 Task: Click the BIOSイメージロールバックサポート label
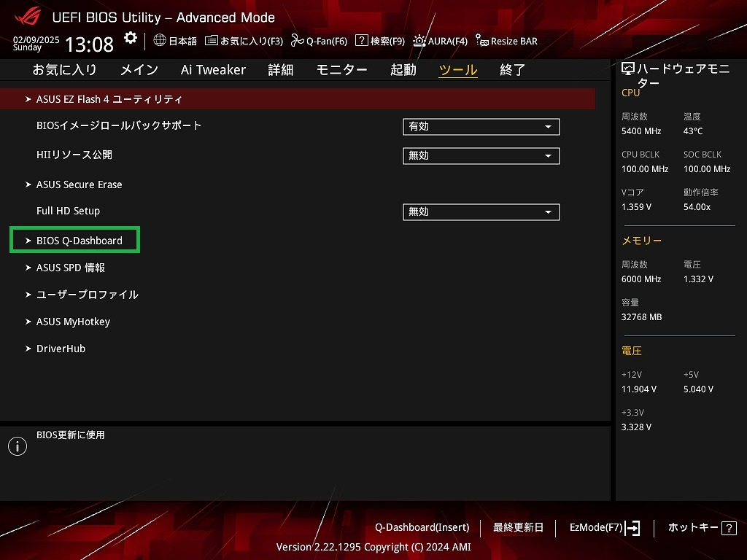[119, 125]
